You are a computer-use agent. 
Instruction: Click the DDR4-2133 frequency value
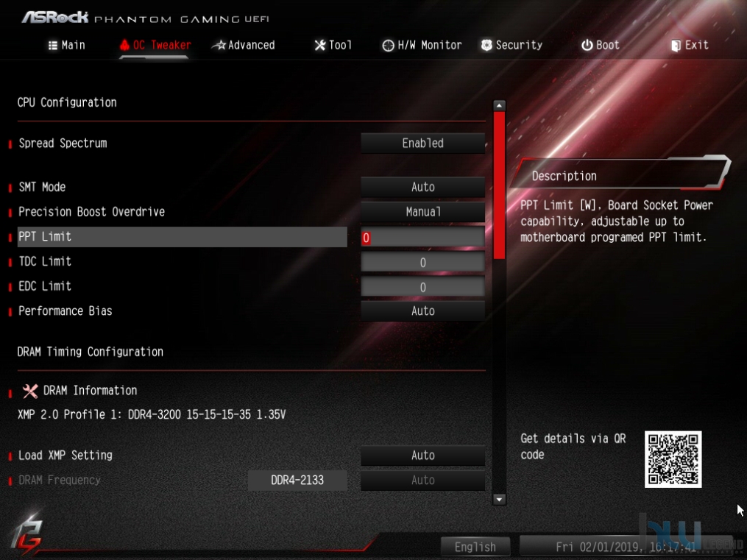click(x=297, y=481)
